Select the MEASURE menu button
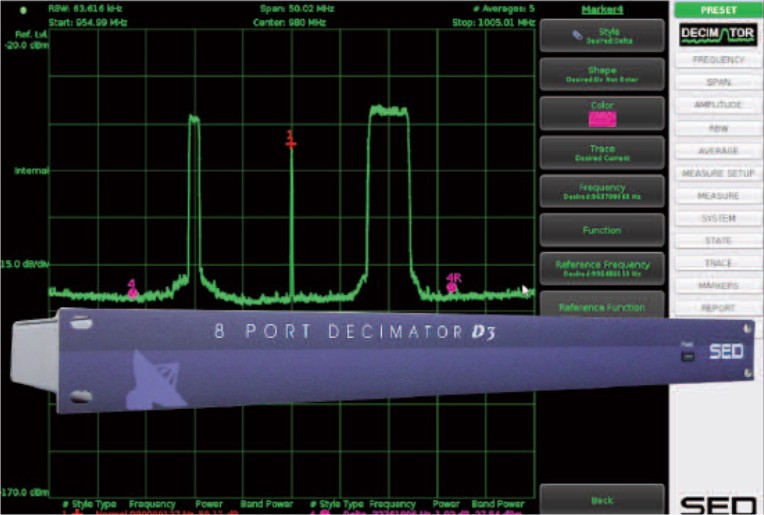This screenshot has width=764, height=515. 718,196
